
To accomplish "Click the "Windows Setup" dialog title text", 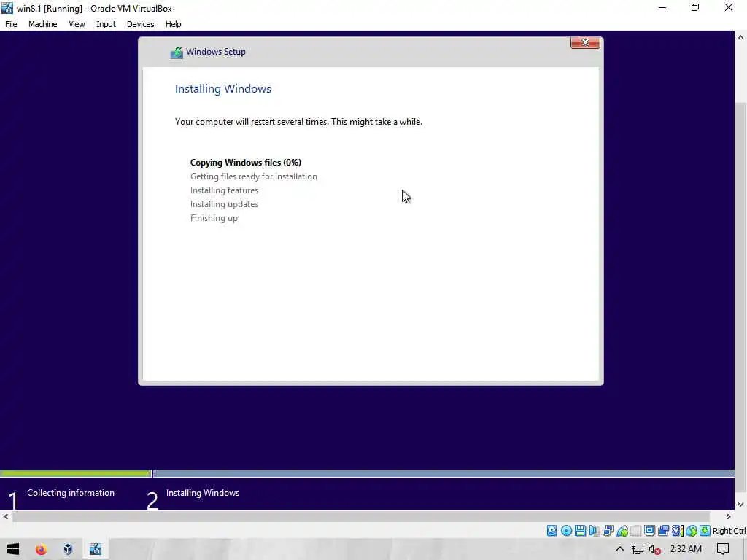I will coord(216,52).
